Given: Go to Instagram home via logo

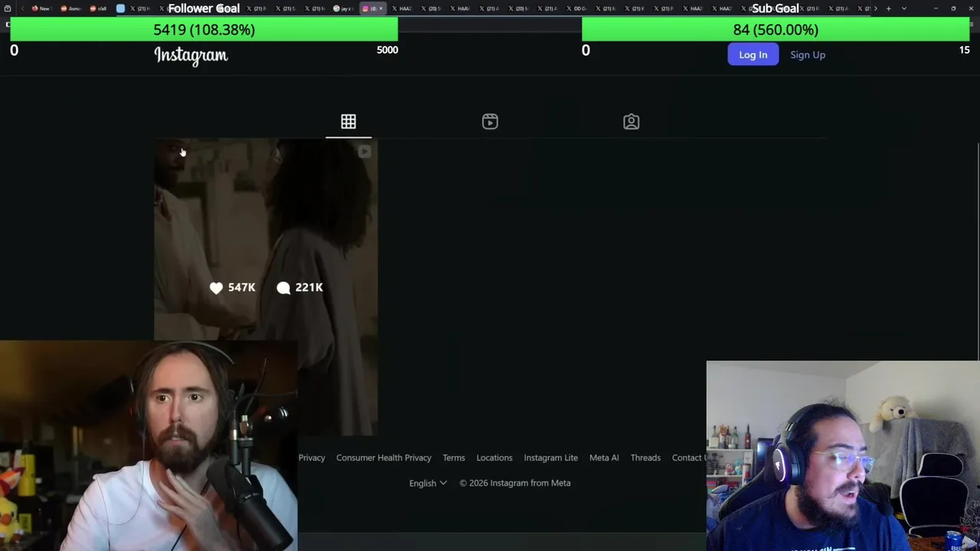Looking at the screenshot, I should coord(191,55).
